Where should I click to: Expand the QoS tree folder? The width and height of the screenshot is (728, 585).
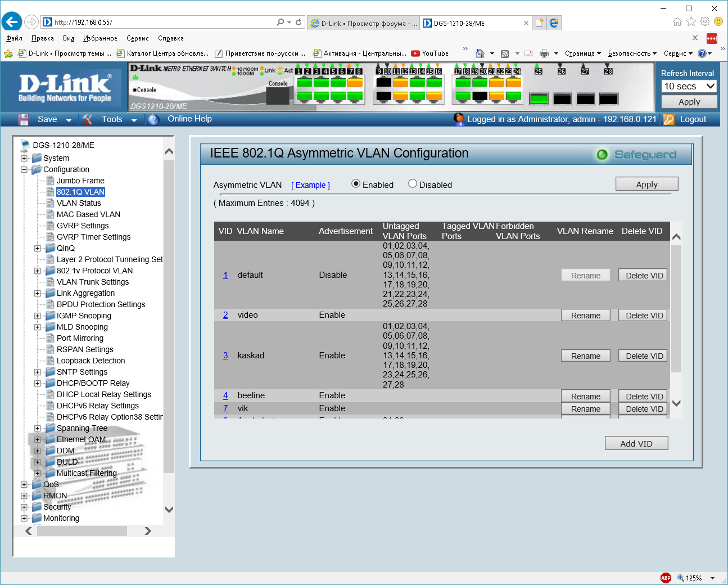(24, 484)
